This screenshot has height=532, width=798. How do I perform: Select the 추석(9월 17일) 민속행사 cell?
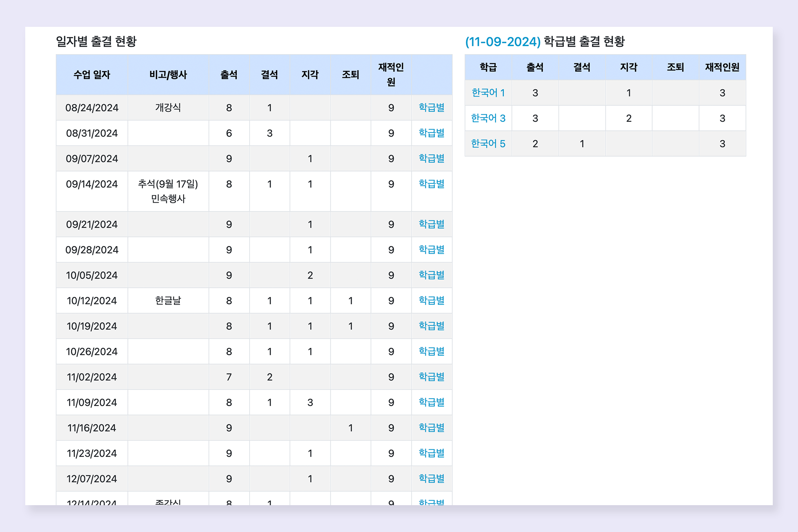click(x=168, y=191)
